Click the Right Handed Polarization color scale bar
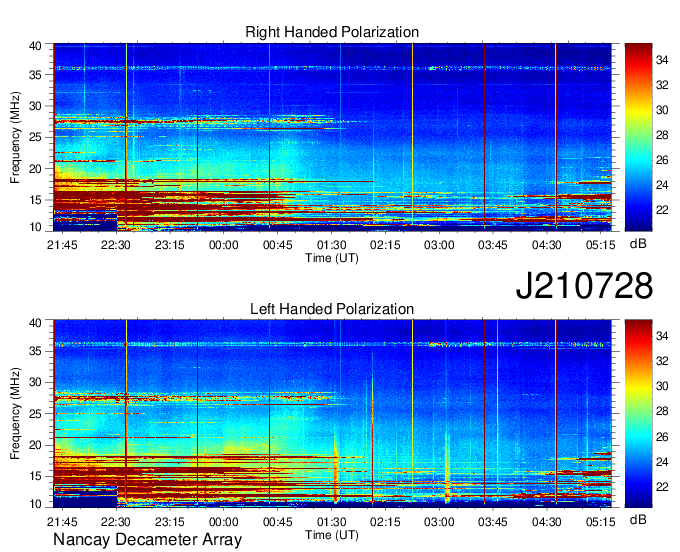Viewport: 680px width, 552px height. click(638, 137)
